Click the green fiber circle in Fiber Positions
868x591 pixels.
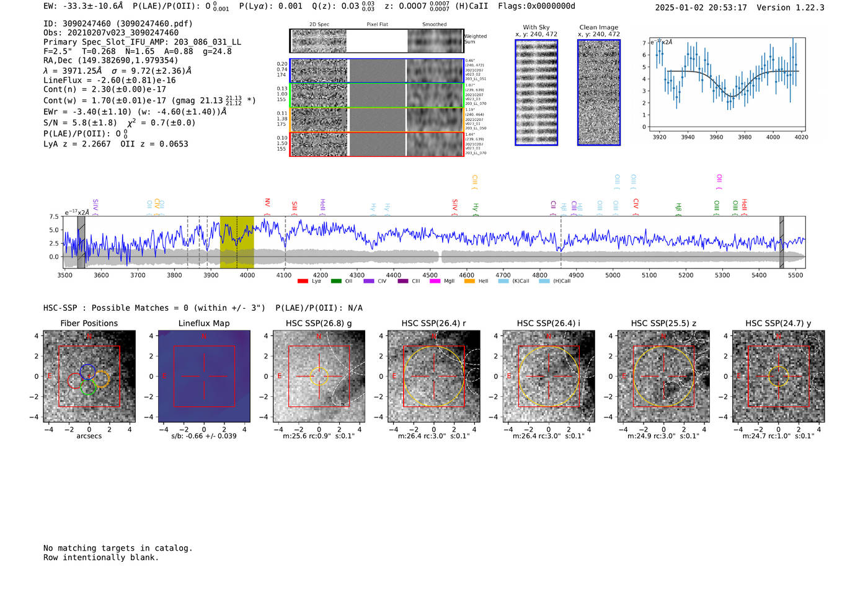coord(89,387)
